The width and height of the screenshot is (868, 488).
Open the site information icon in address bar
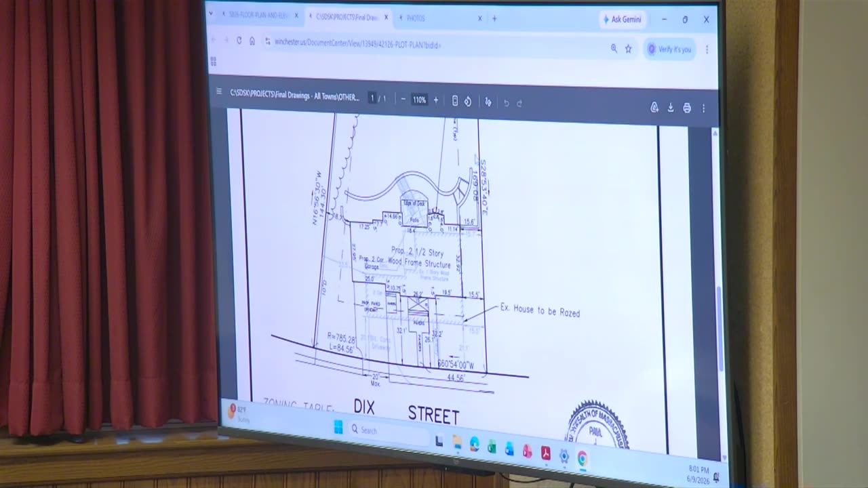(267, 41)
